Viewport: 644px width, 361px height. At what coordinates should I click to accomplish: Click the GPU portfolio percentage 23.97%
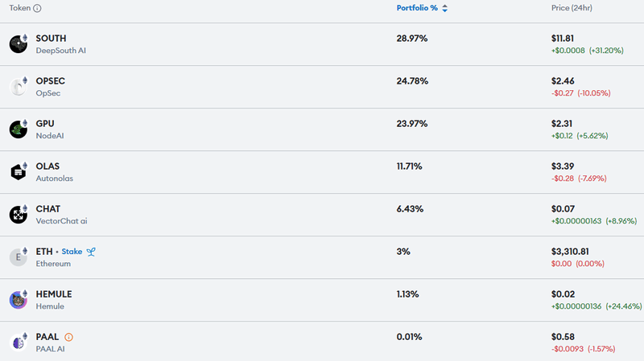tap(412, 124)
